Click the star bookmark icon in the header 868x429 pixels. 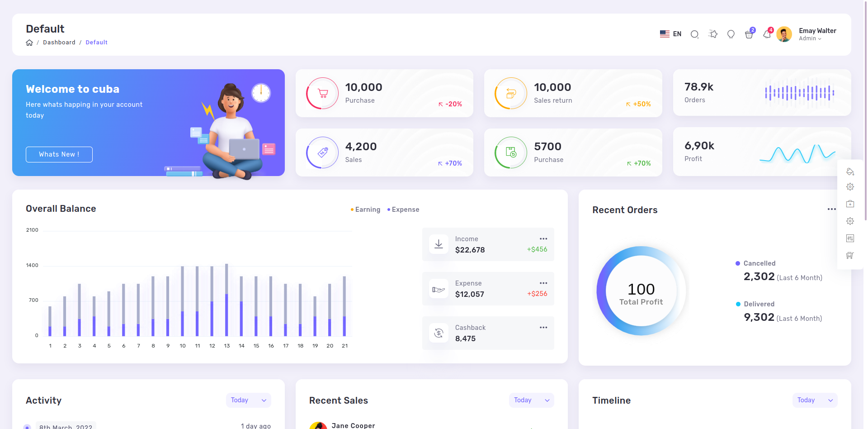pyautogui.click(x=713, y=34)
